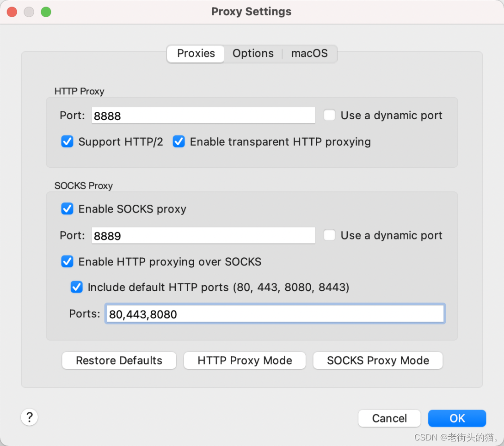Toggle Support HTTP/2 checkbox
504x446 pixels.
(67, 141)
